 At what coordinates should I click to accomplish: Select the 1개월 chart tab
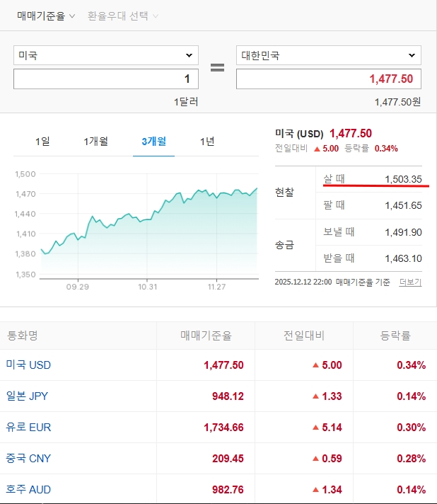click(x=95, y=142)
